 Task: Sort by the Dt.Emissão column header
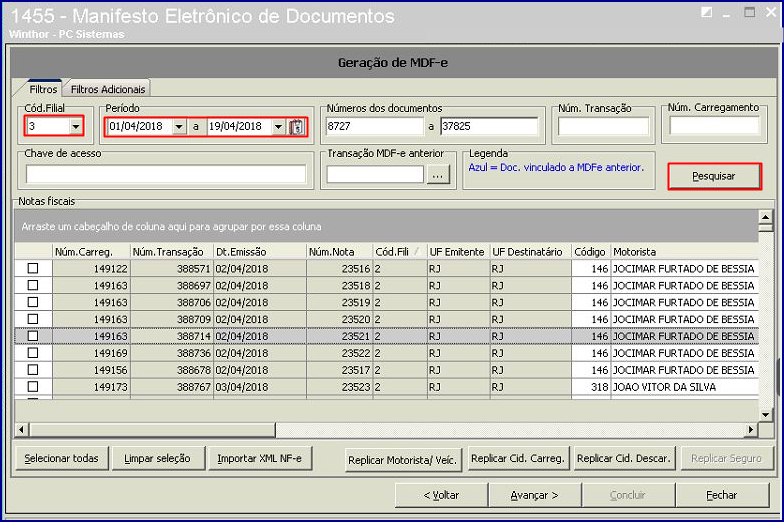[x=260, y=252]
